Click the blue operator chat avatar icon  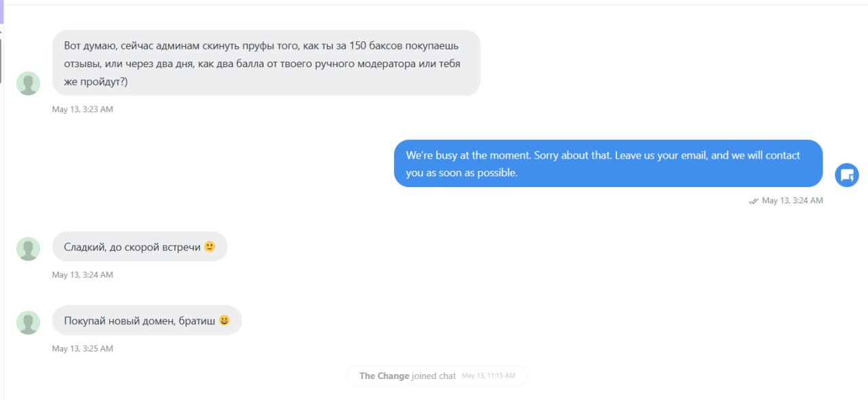847,175
